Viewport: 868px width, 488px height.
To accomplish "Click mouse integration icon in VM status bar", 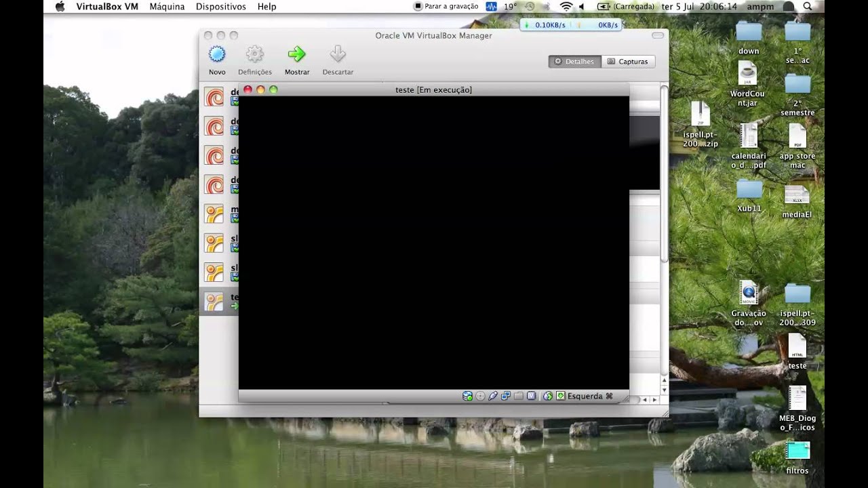I will coord(548,396).
